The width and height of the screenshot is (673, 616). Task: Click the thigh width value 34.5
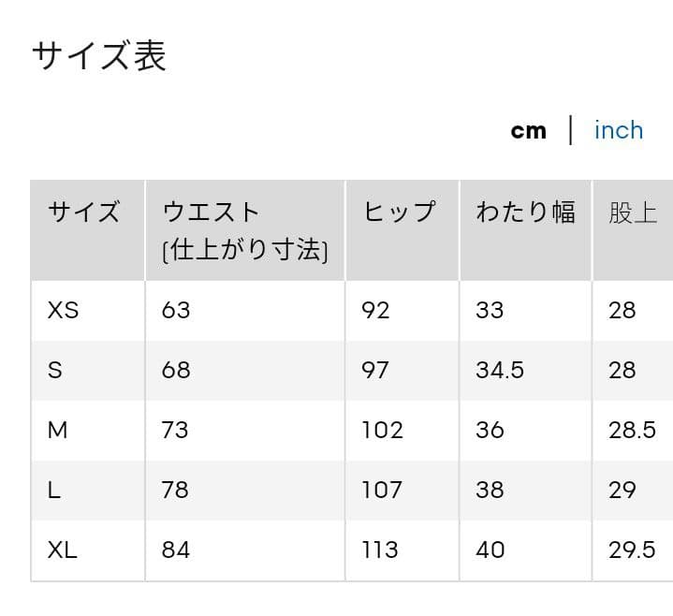pos(500,370)
